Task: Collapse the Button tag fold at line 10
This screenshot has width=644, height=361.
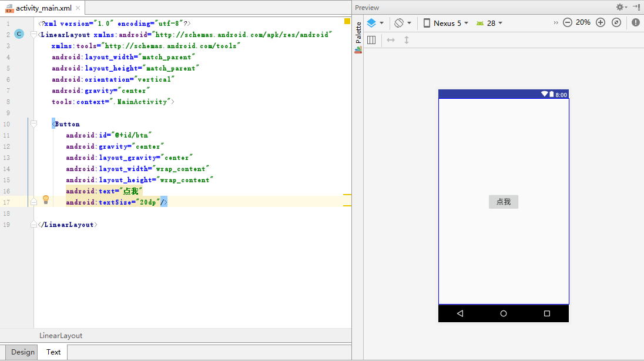Action: tap(33, 124)
